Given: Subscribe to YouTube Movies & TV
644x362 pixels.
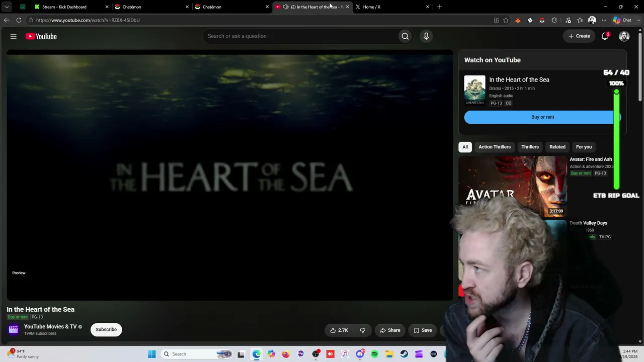Looking at the screenshot, I should click(106, 330).
